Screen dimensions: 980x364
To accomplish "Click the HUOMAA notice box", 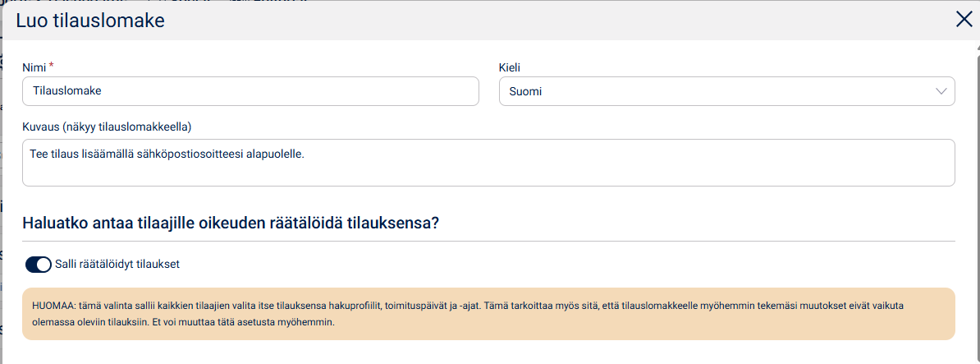I will point(489,313).
